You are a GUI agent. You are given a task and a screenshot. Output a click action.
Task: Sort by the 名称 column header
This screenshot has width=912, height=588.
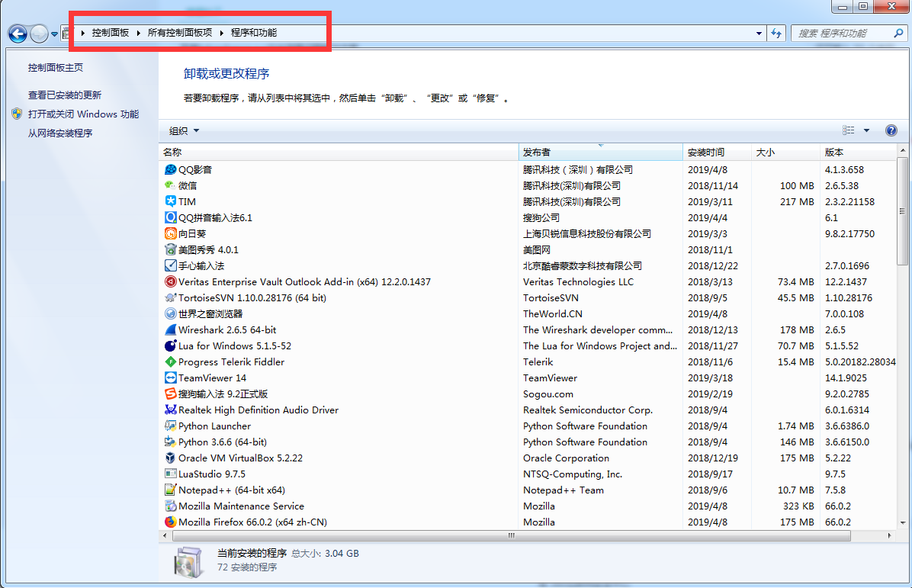click(339, 152)
